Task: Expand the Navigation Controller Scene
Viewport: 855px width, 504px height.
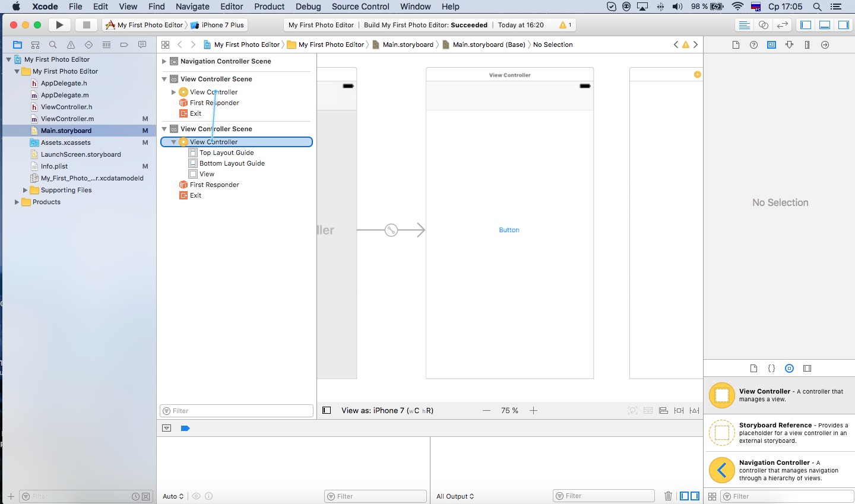Action: pos(164,61)
